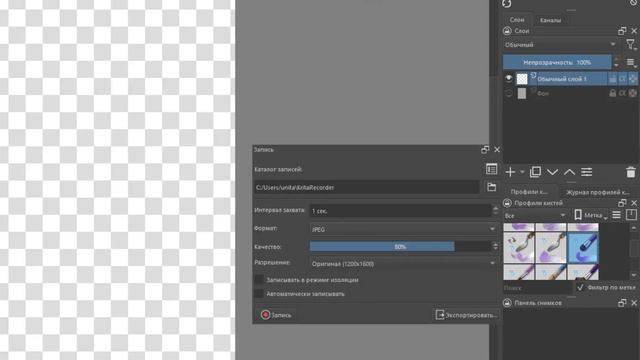This screenshot has height=360, width=640.
Task: Open the Метка tag button
Action: click(591, 215)
